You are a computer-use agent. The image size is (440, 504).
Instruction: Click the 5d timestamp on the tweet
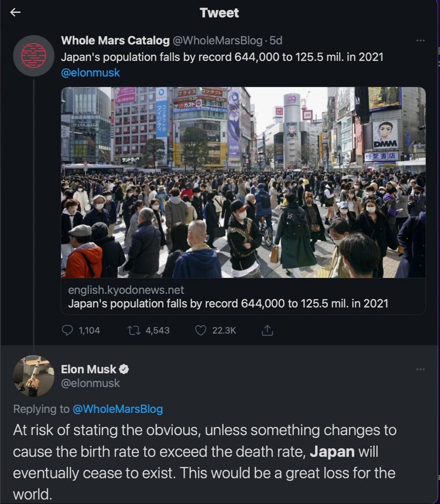click(276, 40)
